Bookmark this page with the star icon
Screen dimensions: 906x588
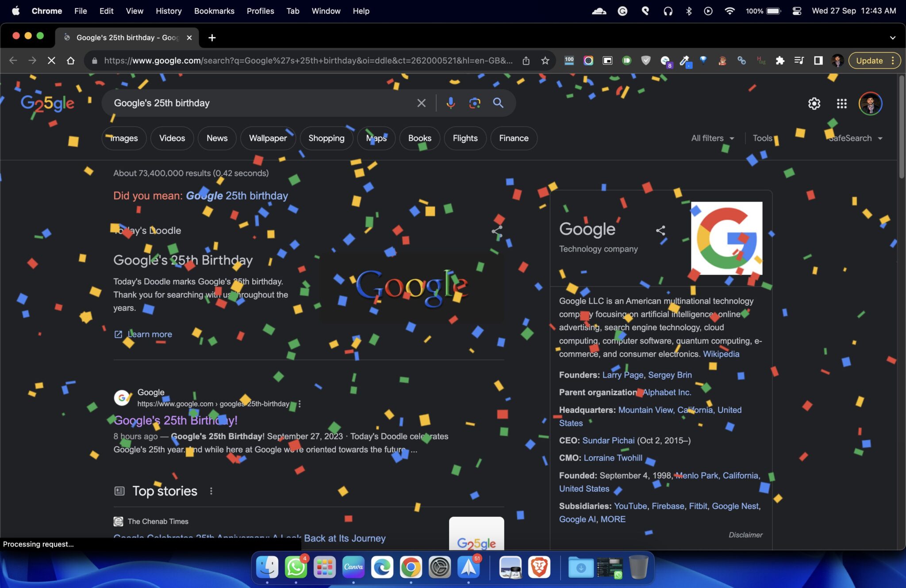click(x=545, y=61)
